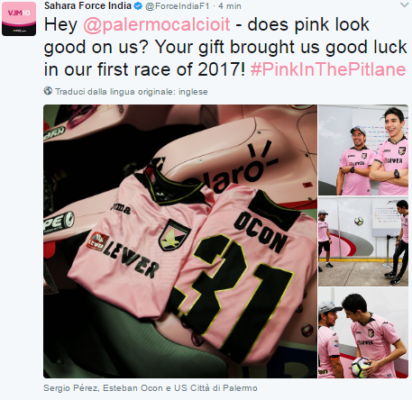Open the Sahara Force India account name

tap(88, 6)
